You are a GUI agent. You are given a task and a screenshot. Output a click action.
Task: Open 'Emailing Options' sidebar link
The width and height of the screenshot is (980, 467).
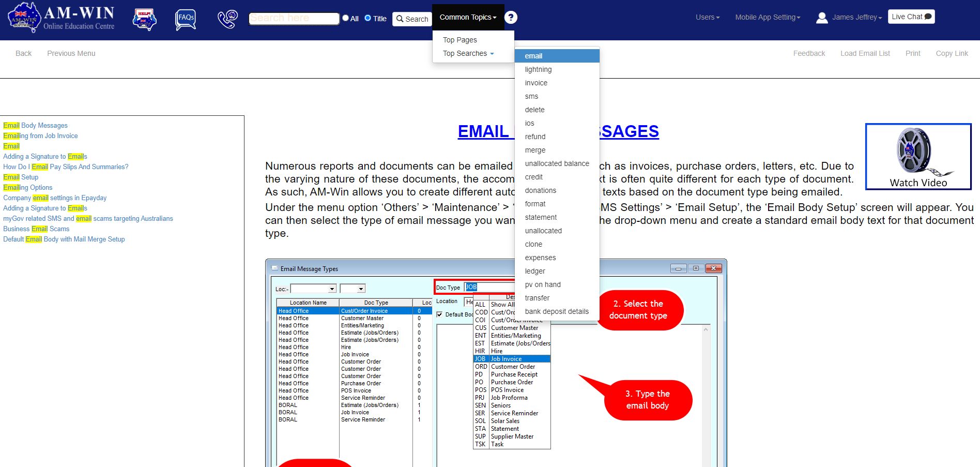pos(27,187)
